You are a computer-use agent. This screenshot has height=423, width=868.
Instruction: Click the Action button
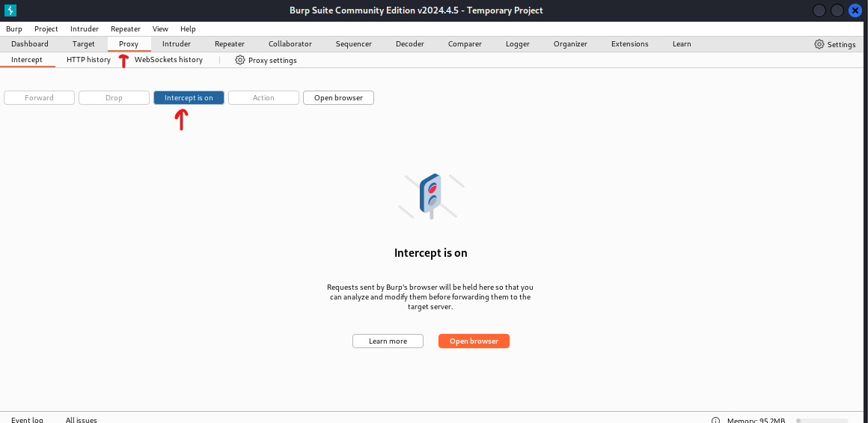point(263,97)
